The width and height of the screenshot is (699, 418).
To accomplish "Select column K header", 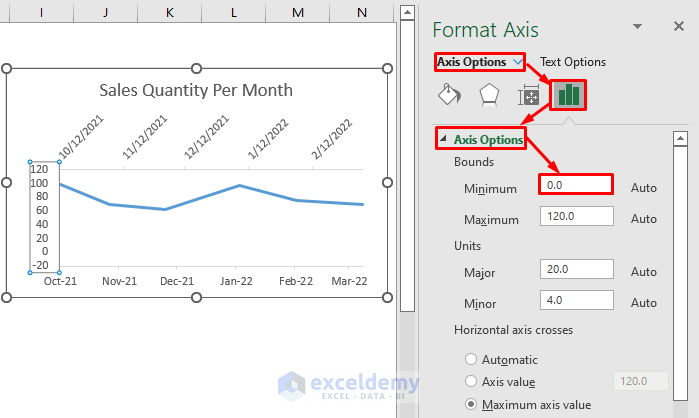I will (x=169, y=12).
